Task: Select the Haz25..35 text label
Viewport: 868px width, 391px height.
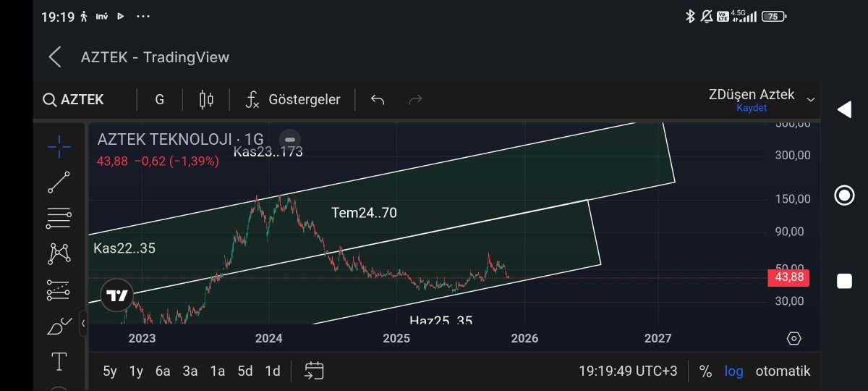Action: [x=441, y=319]
